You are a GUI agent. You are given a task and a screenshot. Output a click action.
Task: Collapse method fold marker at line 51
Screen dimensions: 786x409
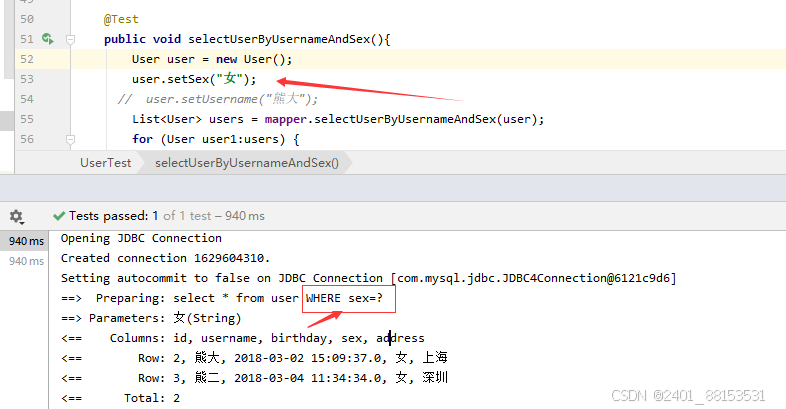[71, 39]
